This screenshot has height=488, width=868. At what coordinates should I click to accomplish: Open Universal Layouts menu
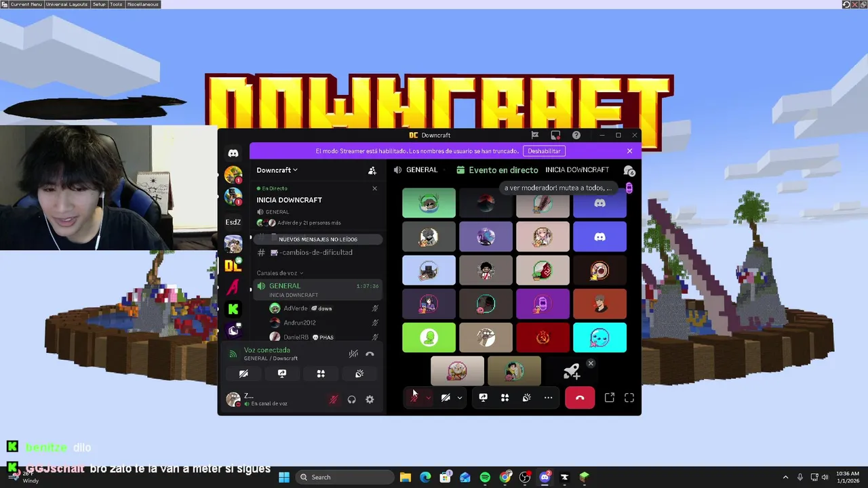point(66,4)
